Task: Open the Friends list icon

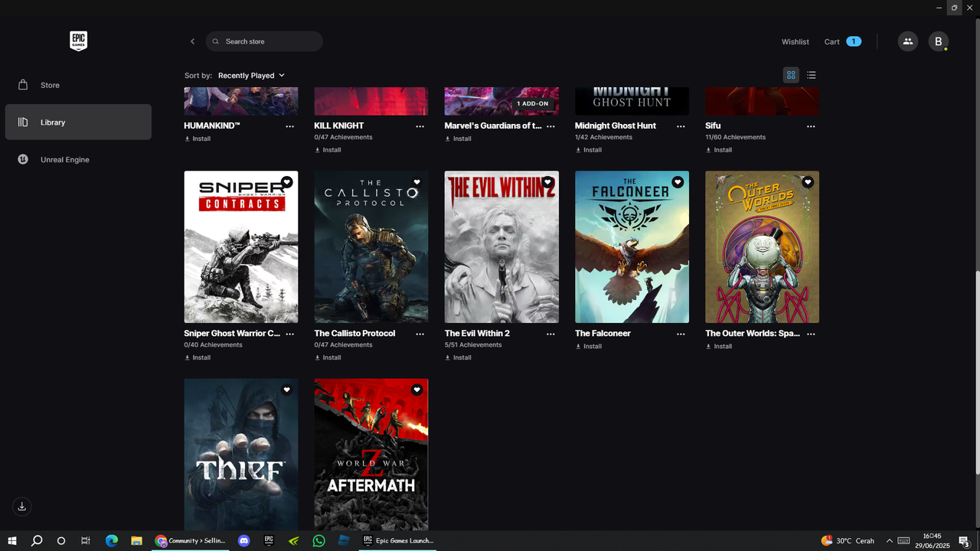Action: pos(907,41)
